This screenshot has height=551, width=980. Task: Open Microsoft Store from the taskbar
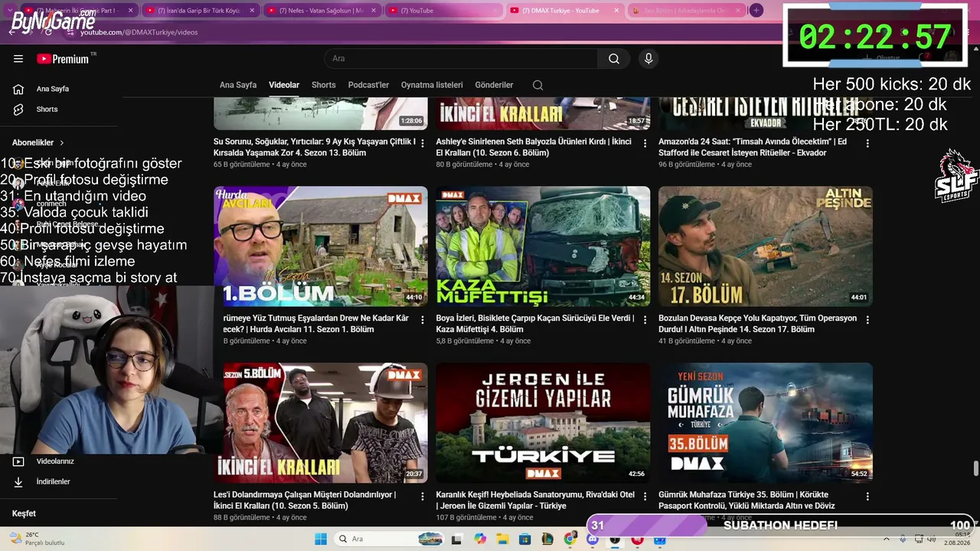tap(525, 539)
